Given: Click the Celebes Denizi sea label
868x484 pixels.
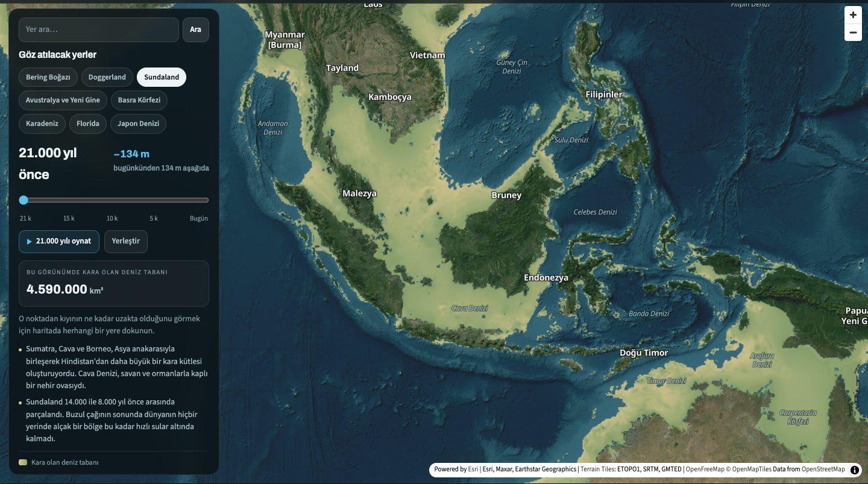Looking at the screenshot, I should coord(596,212).
